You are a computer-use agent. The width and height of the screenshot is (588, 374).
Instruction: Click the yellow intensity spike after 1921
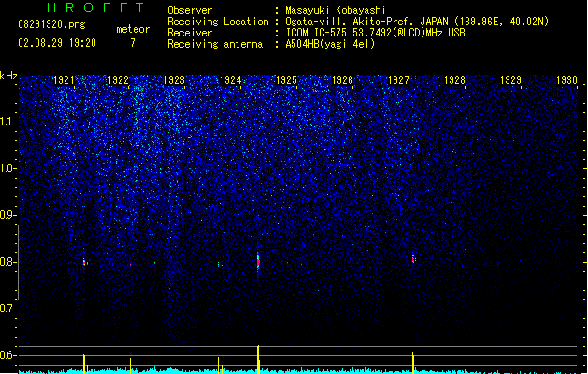pyautogui.click(x=84, y=364)
